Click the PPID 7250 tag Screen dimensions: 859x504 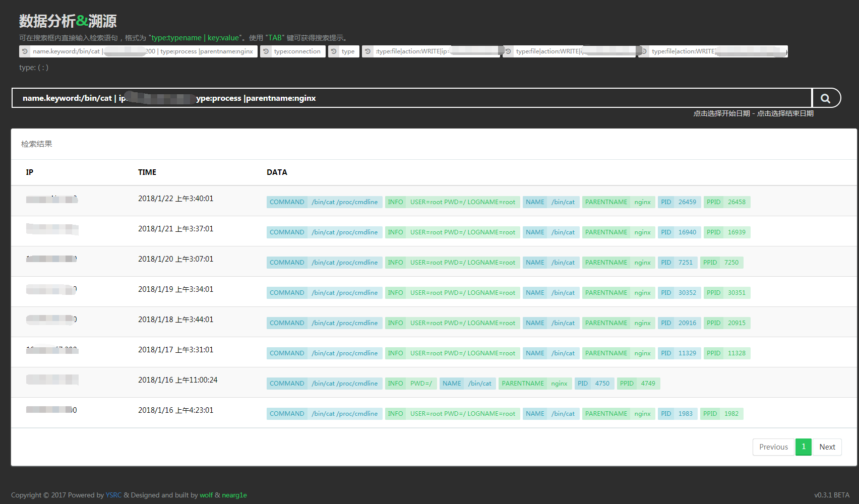[x=721, y=263]
